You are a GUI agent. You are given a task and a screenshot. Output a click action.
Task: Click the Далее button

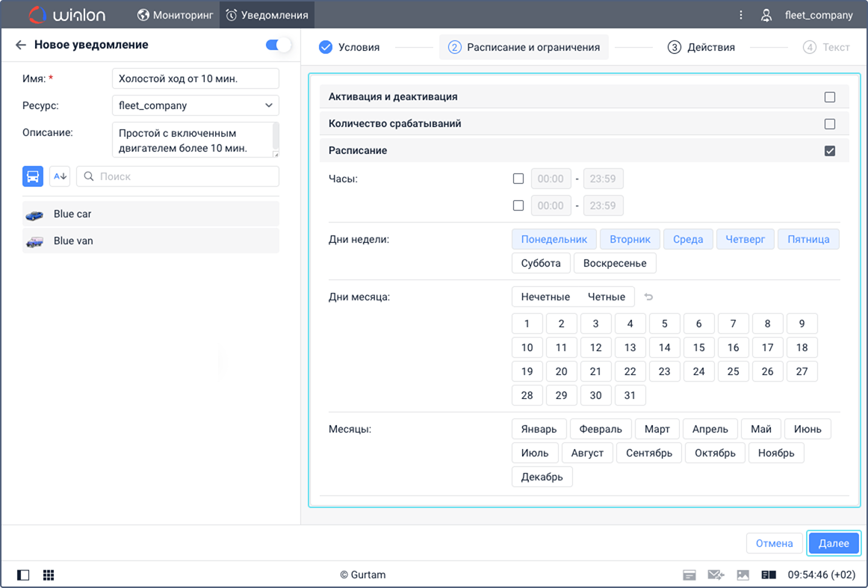click(833, 543)
